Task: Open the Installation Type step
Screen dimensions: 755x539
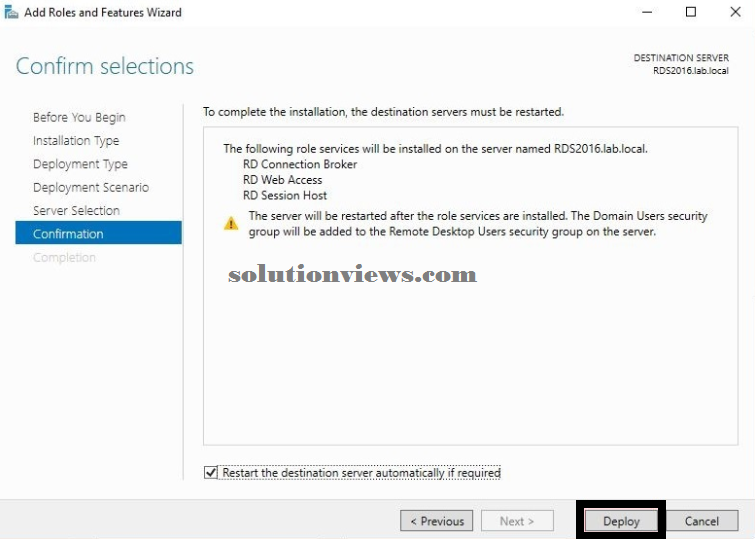Action: (76, 141)
